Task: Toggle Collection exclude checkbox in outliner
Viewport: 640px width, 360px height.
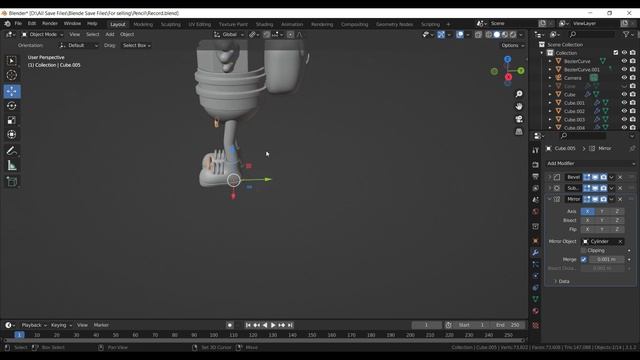Action: [616, 53]
